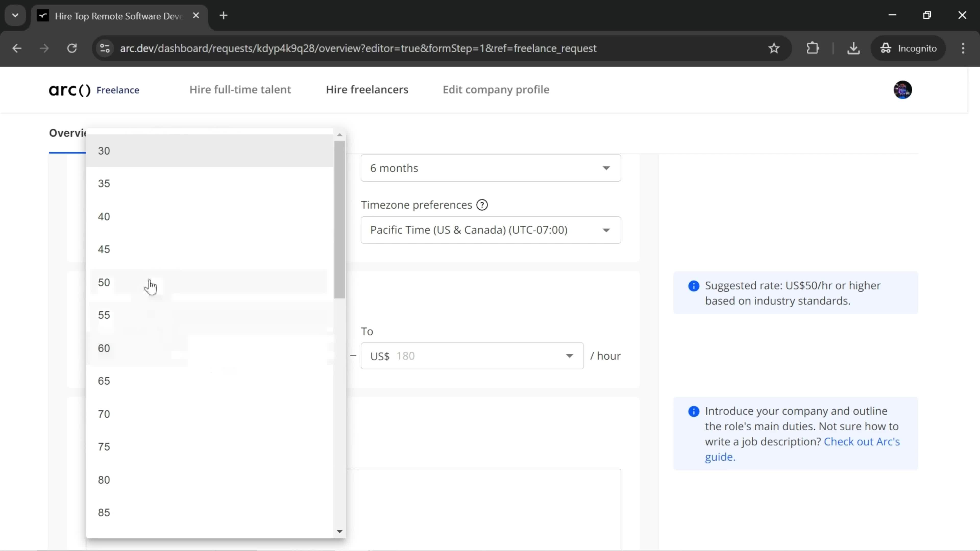This screenshot has height=551, width=980.
Task: Click the info icon near suggested rate
Action: click(x=694, y=285)
